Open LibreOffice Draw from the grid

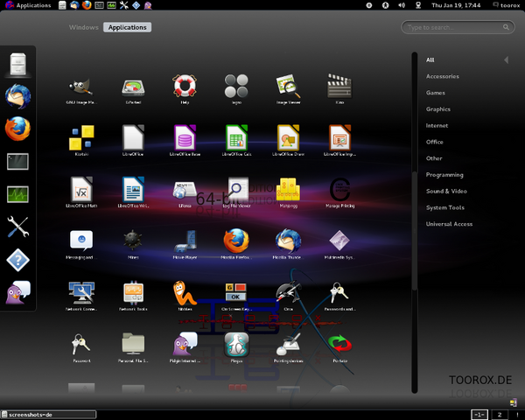point(286,137)
